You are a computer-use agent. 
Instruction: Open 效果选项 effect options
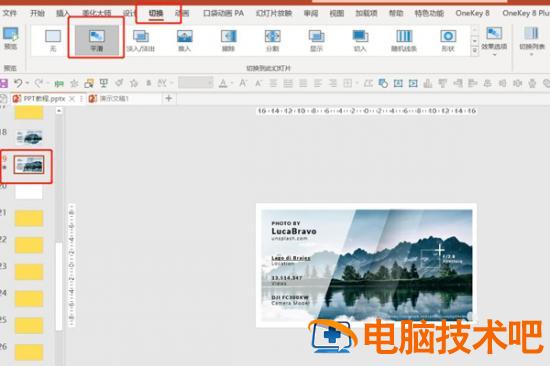pyautogui.click(x=494, y=41)
